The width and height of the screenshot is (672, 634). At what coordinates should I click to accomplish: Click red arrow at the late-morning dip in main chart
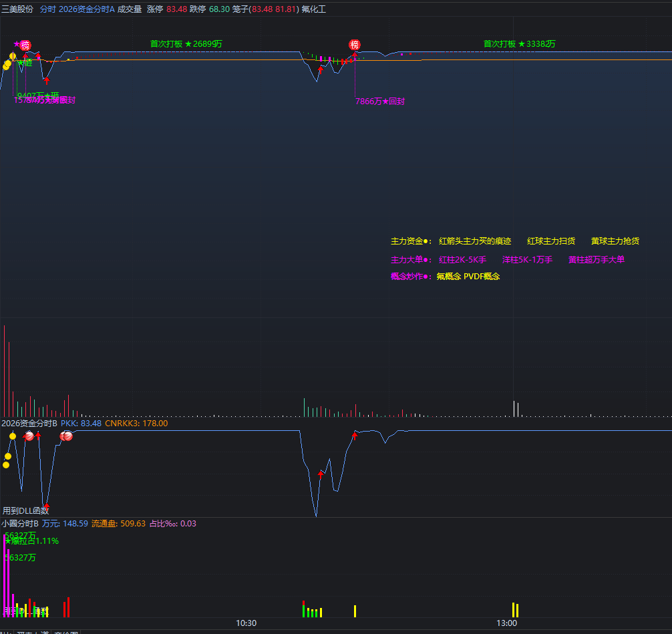[x=320, y=69]
